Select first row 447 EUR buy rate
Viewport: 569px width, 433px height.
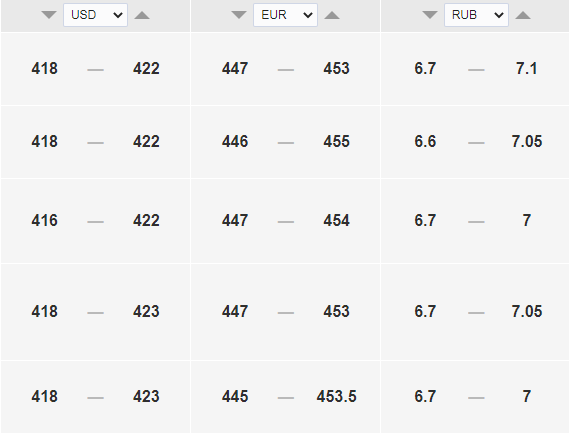click(235, 68)
